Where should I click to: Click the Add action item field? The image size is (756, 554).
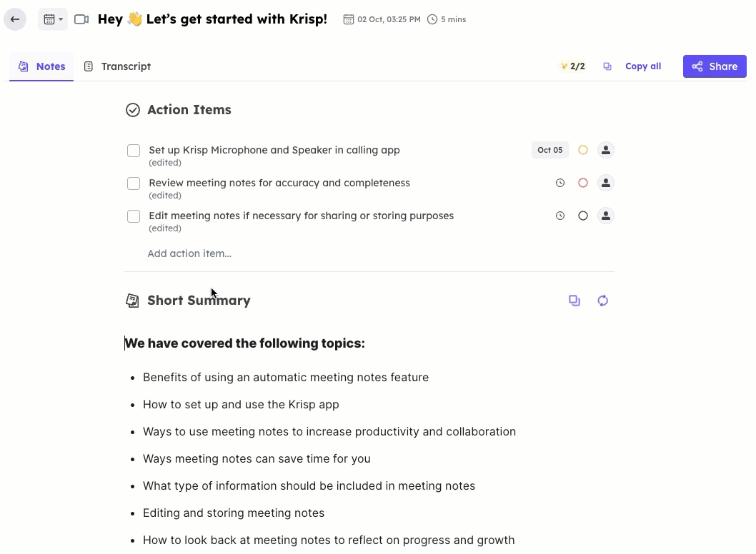(x=189, y=253)
